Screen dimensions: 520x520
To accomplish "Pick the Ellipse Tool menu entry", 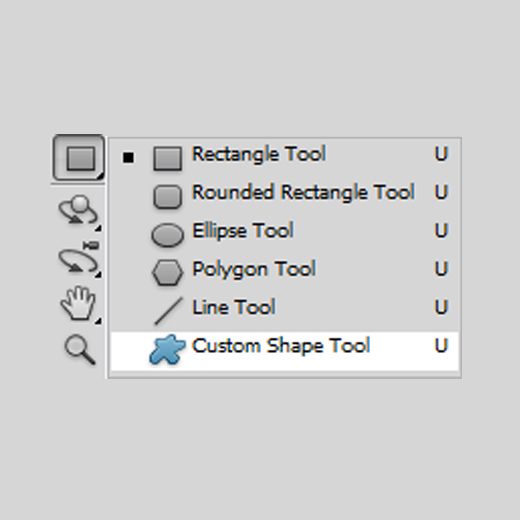I will pos(285,233).
